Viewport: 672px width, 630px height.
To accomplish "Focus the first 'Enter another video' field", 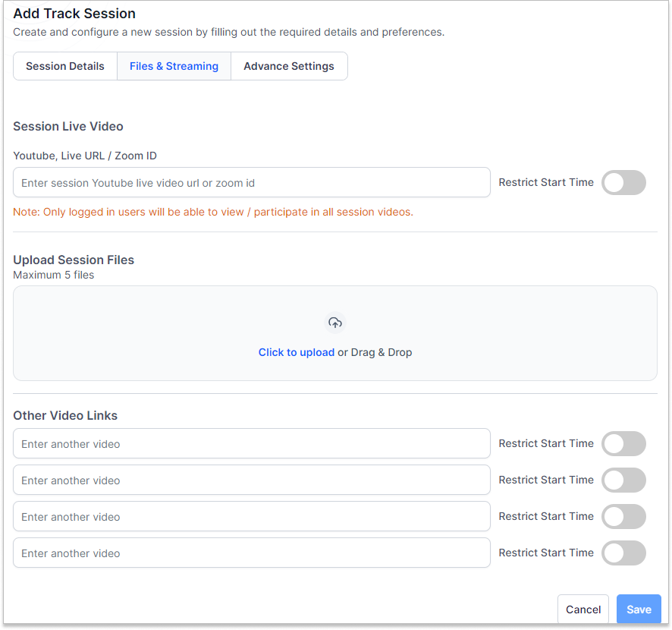I will pyautogui.click(x=252, y=443).
